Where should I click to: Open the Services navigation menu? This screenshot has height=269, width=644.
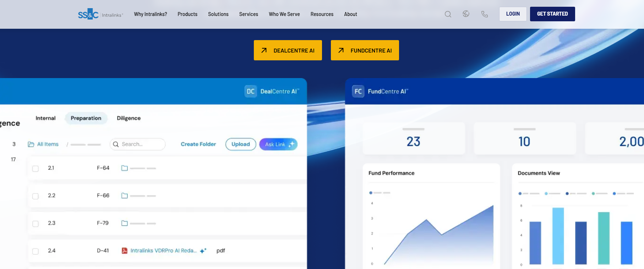249,14
